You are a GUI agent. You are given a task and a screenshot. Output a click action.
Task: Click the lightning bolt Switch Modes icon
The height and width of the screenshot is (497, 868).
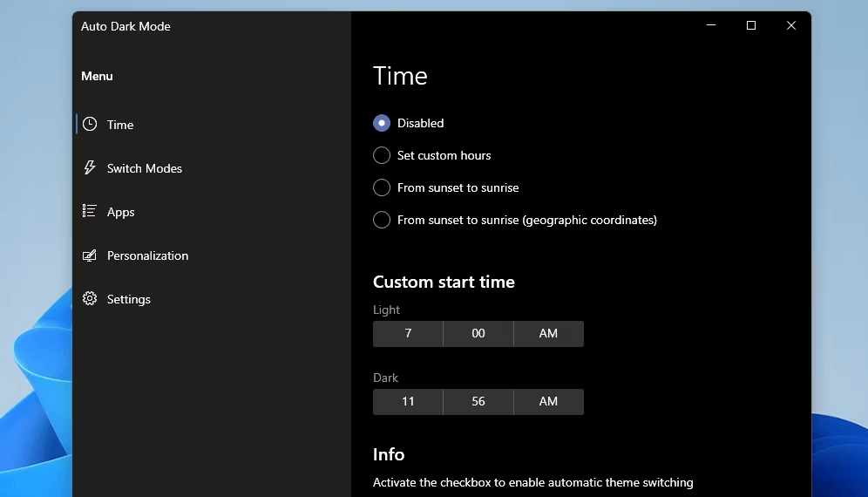pos(90,167)
